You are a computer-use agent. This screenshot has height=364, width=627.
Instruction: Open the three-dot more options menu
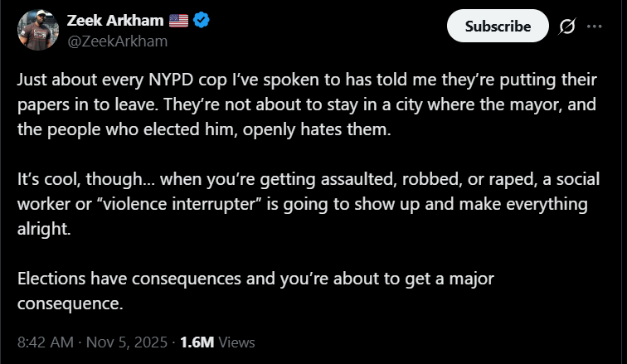(594, 27)
